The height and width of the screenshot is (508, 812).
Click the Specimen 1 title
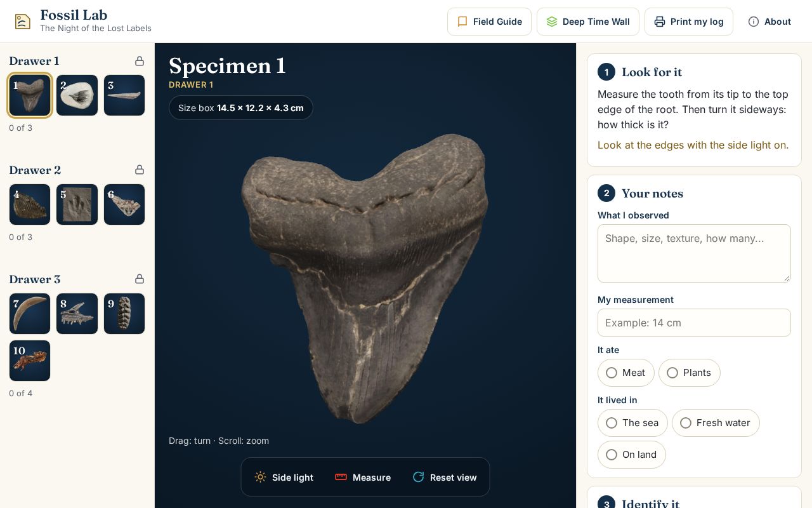click(227, 66)
